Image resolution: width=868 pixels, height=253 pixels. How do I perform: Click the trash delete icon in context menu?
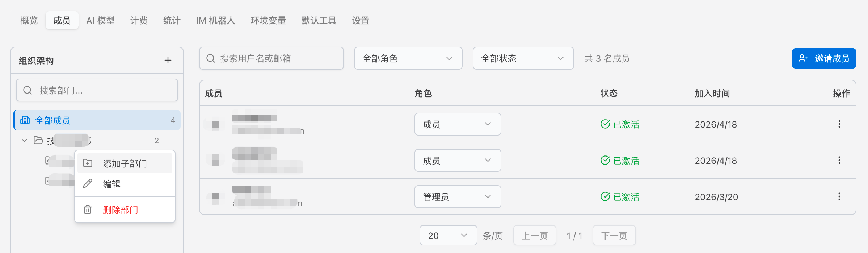88,209
